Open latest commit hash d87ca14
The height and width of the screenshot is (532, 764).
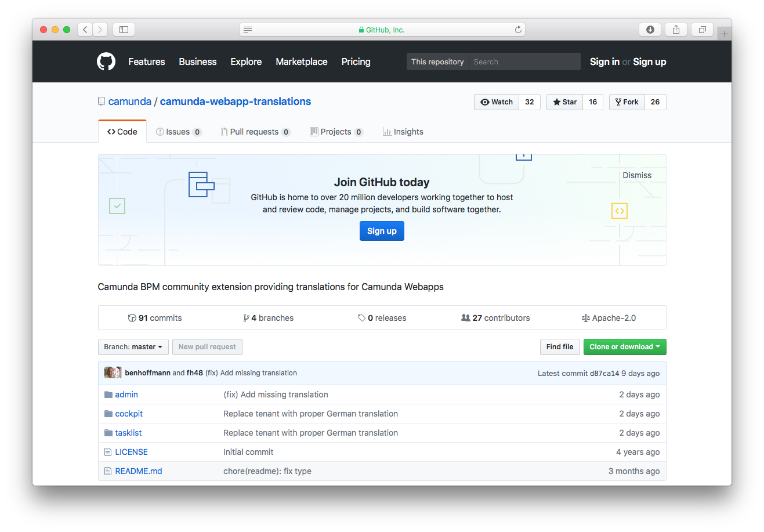(x=604, y=373)
